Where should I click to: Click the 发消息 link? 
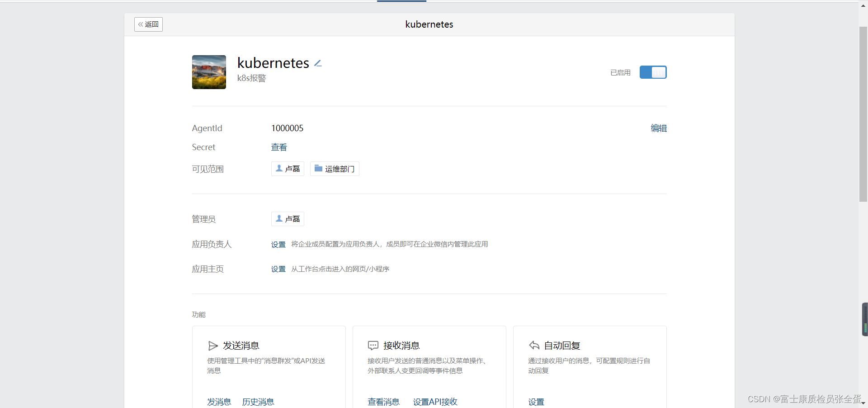219,402
